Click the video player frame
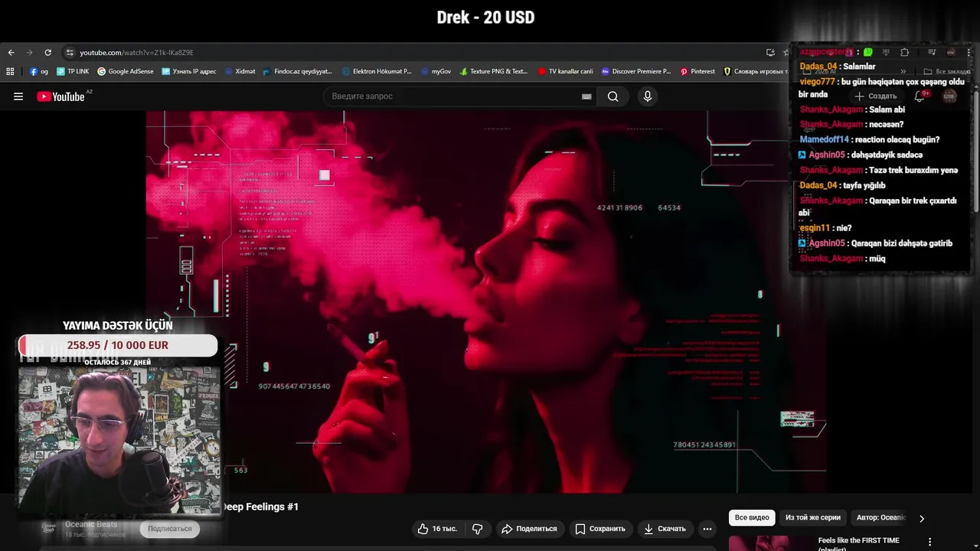980x551 pixels. (485, 302)
